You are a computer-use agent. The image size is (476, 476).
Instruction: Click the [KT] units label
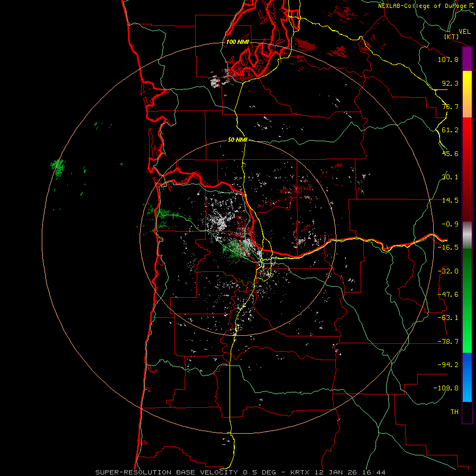tap(451, 36)
